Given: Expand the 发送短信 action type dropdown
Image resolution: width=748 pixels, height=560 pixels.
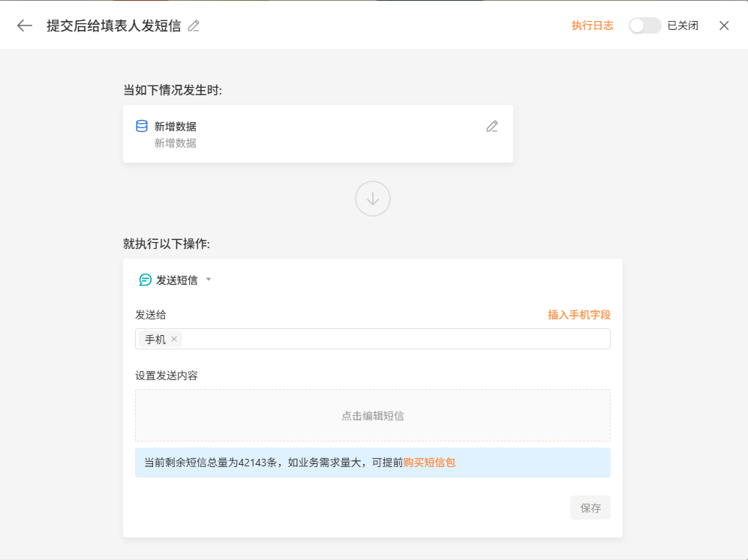Looking at the screenshot, I should coord(209,280).
